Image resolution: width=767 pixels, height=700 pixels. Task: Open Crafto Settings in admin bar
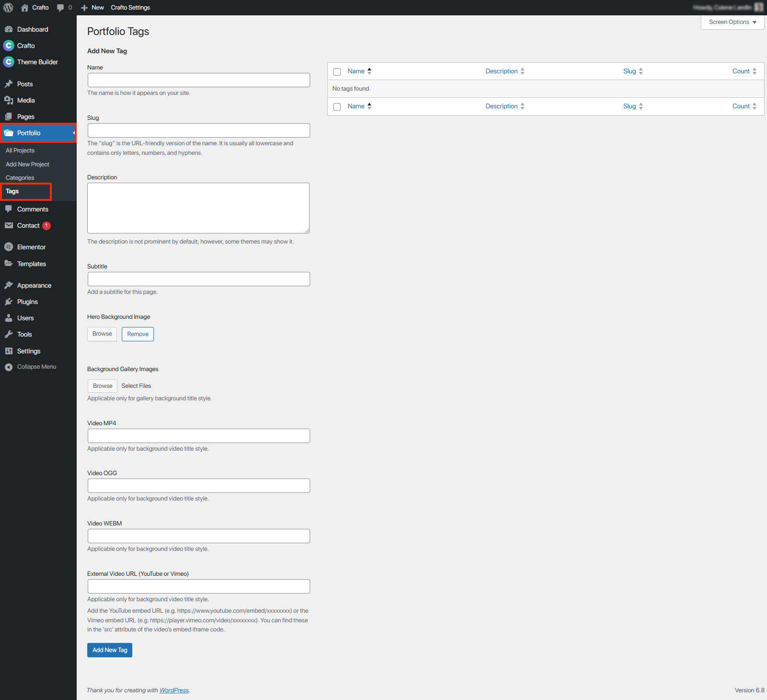point(130,8)
